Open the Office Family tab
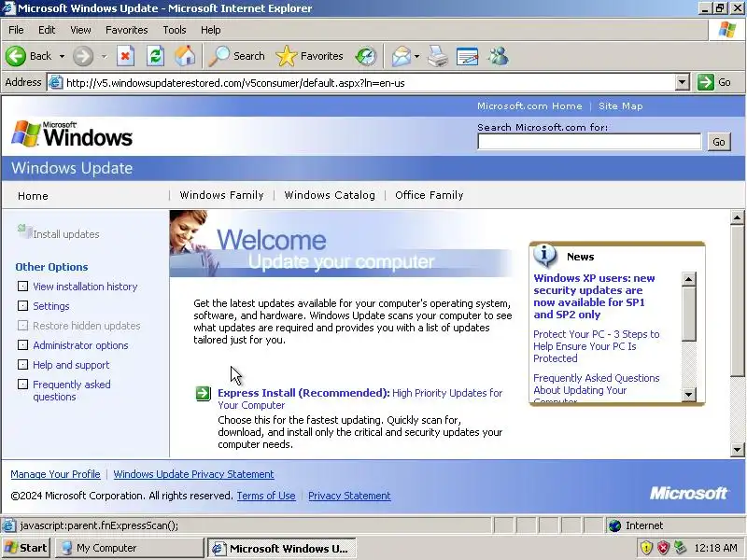Viewport: 747px width, 560px height. (430, 195)
